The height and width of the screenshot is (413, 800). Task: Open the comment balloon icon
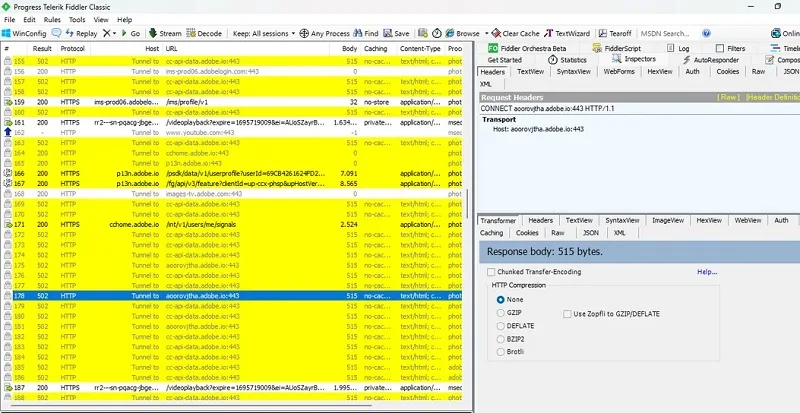(x=57, y=33)
